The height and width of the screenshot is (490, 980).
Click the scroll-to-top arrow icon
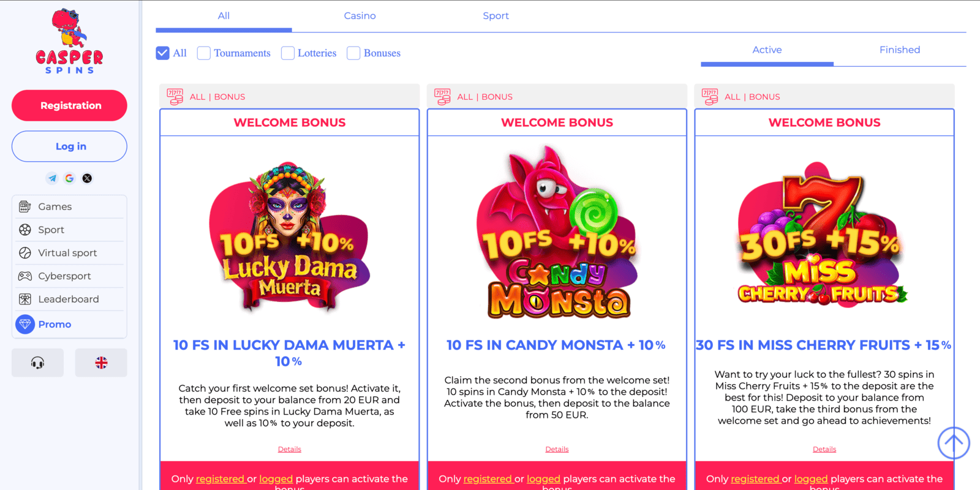(954, 443)
